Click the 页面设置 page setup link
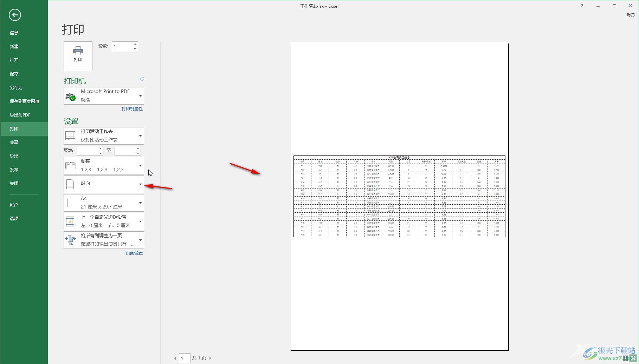639x364 pixels. [134, 253]
